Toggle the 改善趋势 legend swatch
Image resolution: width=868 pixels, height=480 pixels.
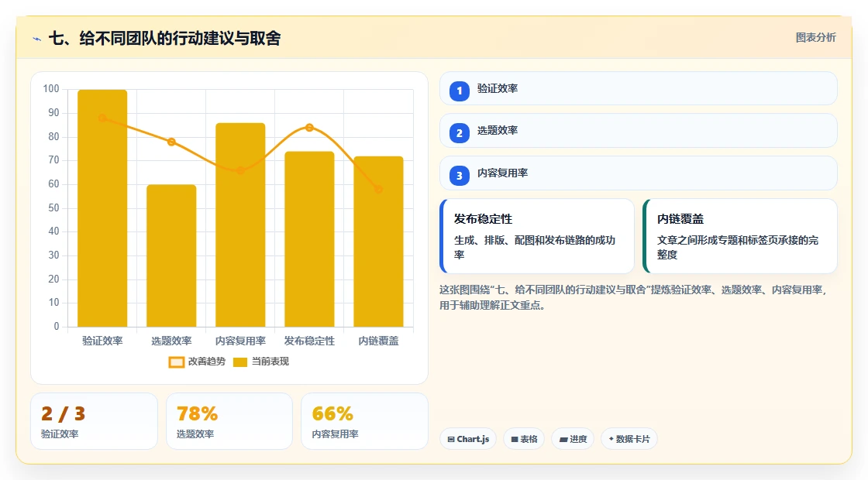tap(176, 362)
